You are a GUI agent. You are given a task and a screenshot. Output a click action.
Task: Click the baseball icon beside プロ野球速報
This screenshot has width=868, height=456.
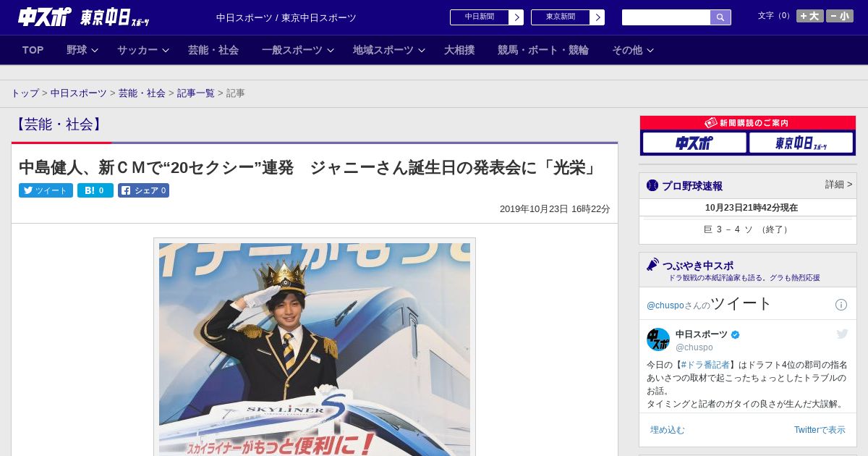click(652, 186)
